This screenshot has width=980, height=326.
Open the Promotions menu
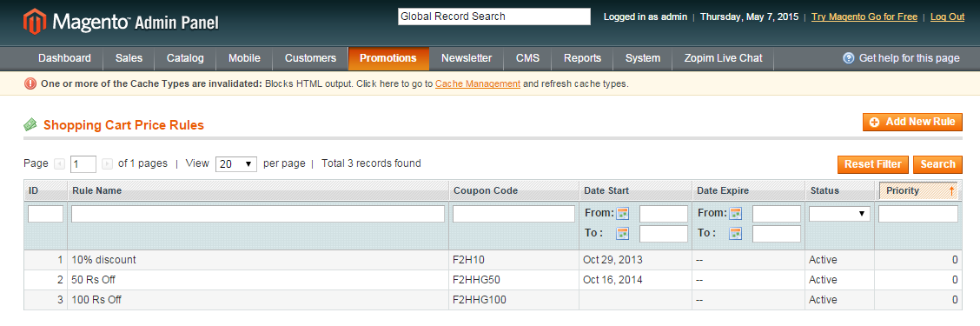(388, 58)
